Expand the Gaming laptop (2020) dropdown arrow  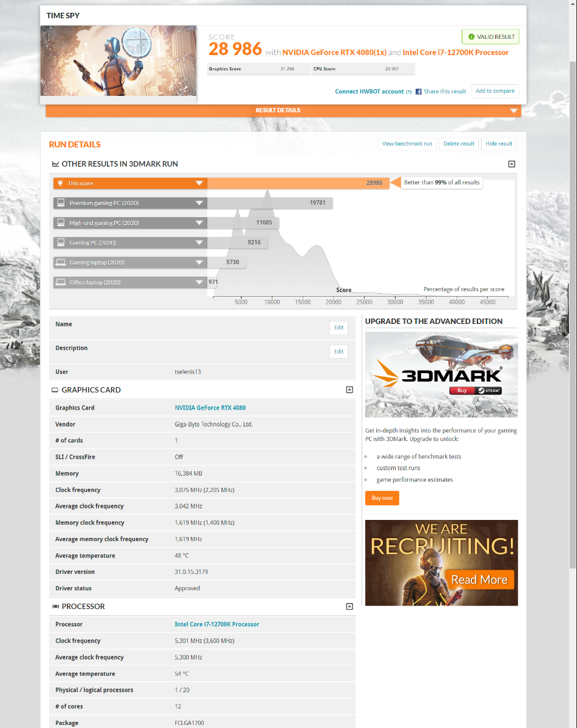pyautogui.click(x=199, y=263)
